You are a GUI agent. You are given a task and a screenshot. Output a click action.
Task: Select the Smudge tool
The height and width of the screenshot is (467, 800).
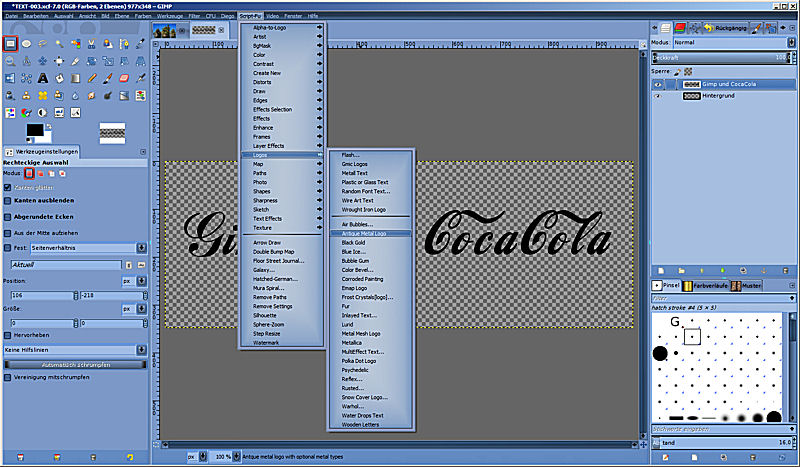tap(92, 95)
